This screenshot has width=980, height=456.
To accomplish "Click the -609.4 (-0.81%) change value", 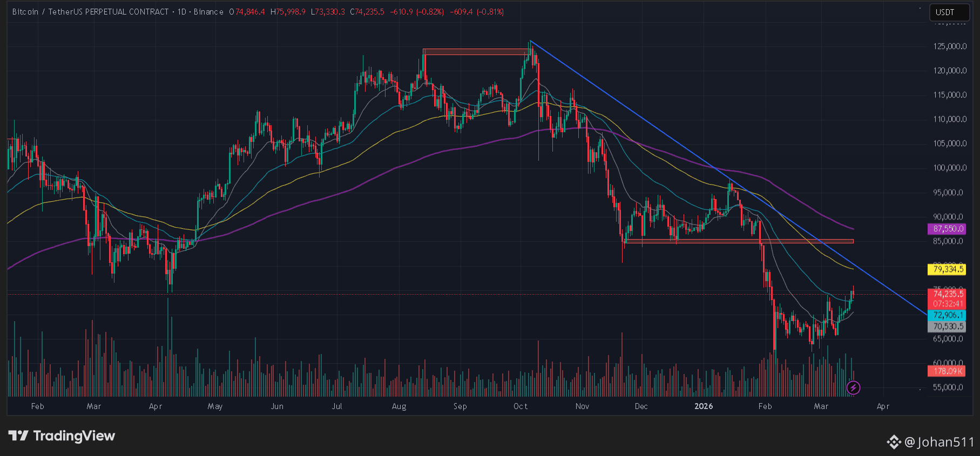I will coord(477,12).
